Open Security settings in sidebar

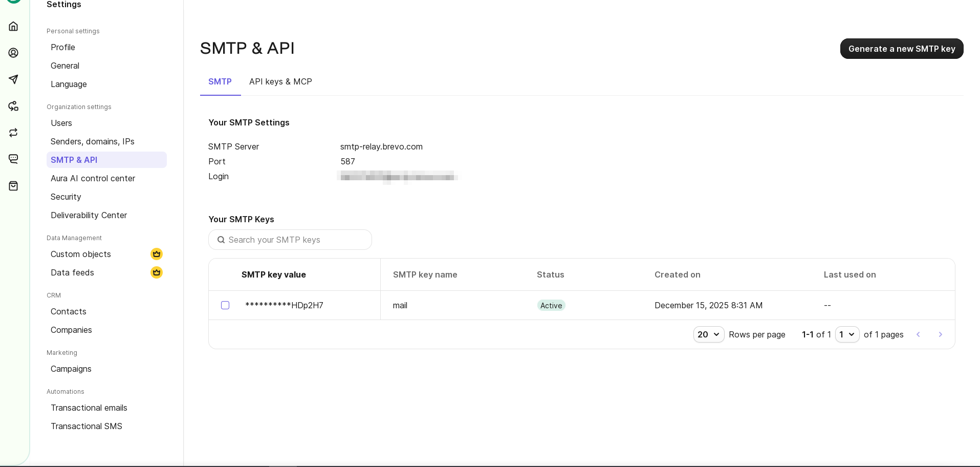point(66,197)
